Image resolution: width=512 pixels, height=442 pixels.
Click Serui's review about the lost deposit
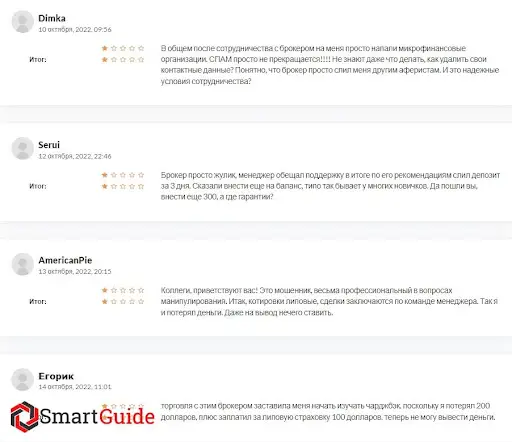coord(330,186)
